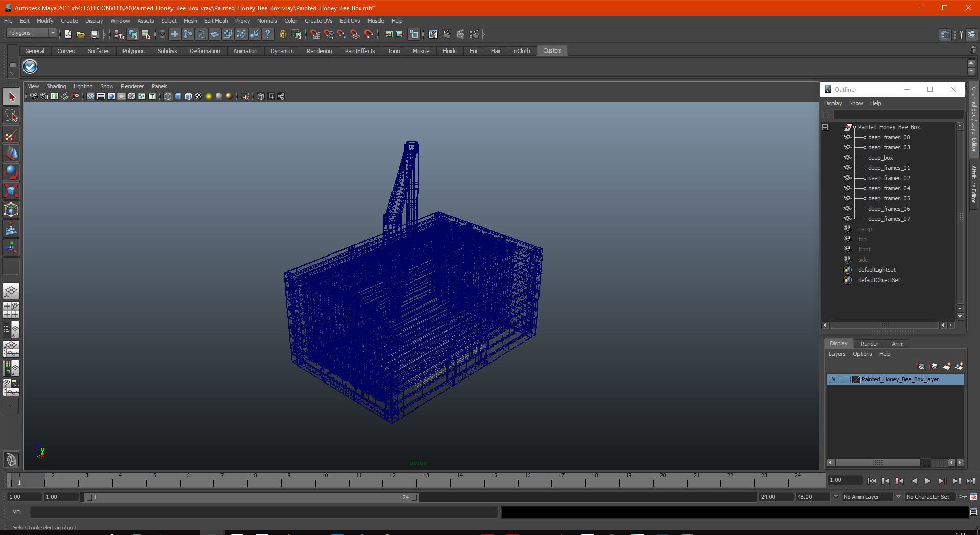Collapse the Painted_Honey_Bee_Box outliner group
Screen dimensions: 980x535
(x=825, y=127)
